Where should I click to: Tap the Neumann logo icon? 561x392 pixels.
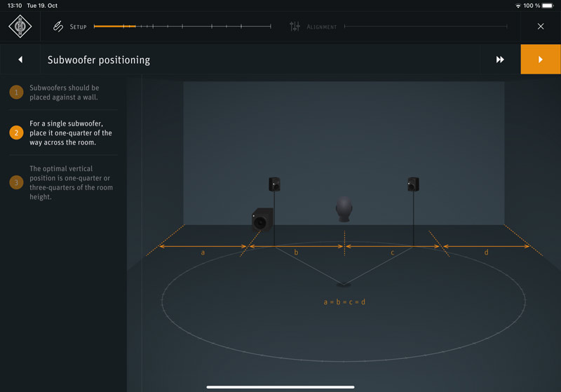(x=20, y=27)
